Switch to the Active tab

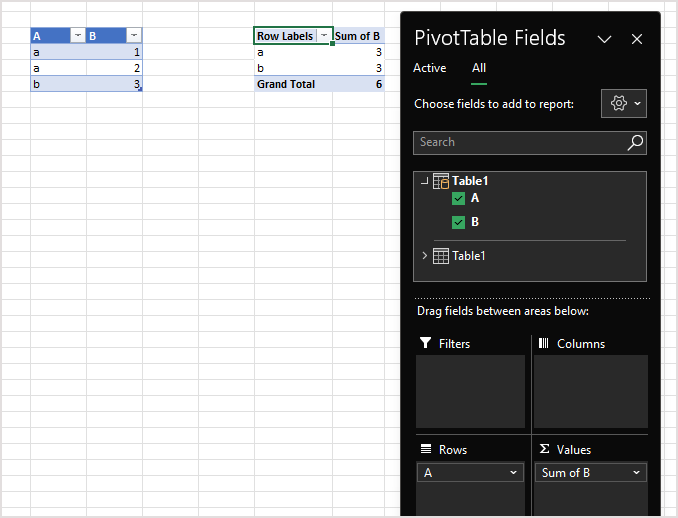pyautogui.click(x=429, y=68)
